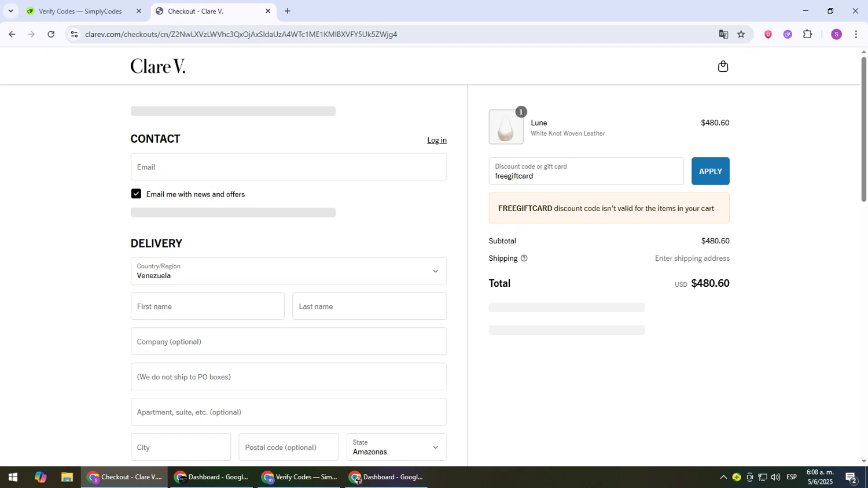The image size is (868, 488).
Task: Open the Chrome profile avatar
Action: (x=836, y=35)
